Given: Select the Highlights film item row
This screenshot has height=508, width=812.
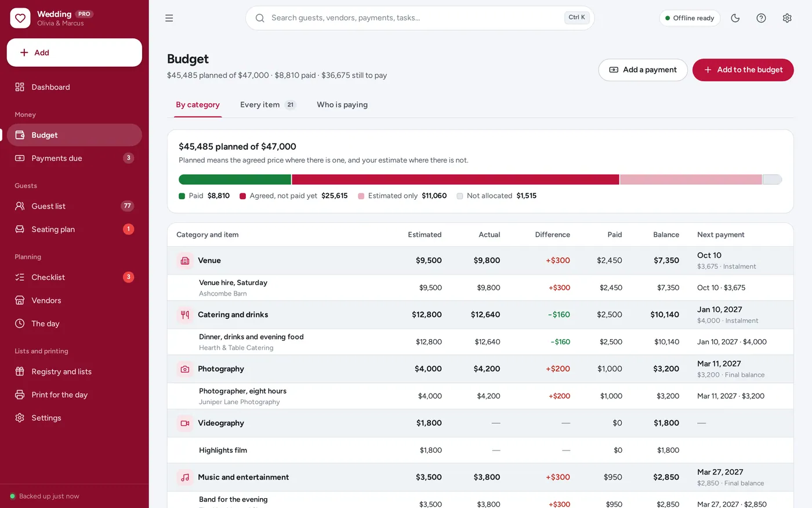Looking at the screenshot, I should pyautogui.click(x=480, y=451).
